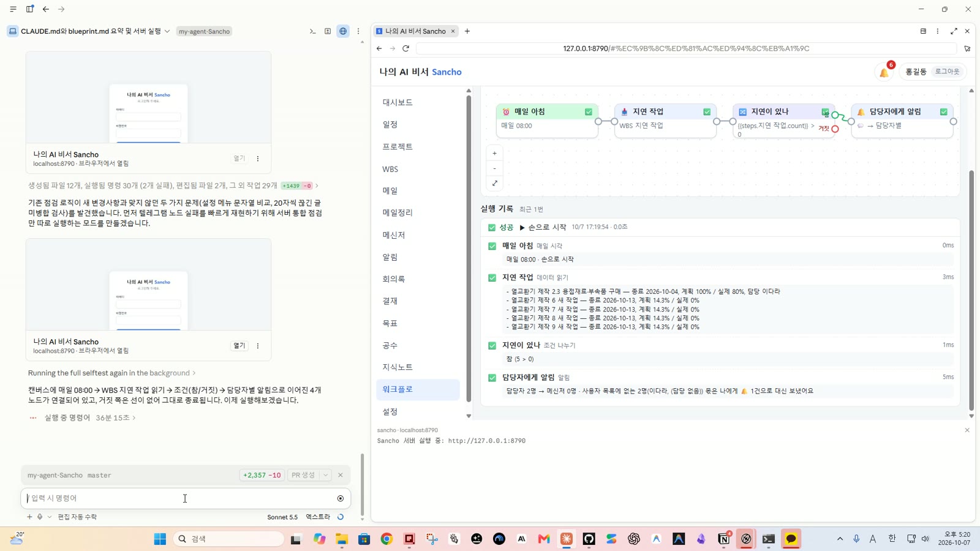This screenshot has height=551, width=980.
Task: Open '대시보드' in the Sancho sidebar
Action: click(x=418, y=102)
